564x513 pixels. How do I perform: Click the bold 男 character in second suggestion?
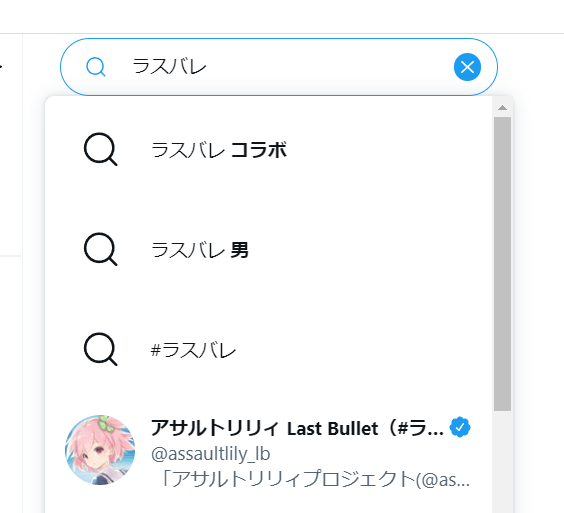click(x=239, y=250)
